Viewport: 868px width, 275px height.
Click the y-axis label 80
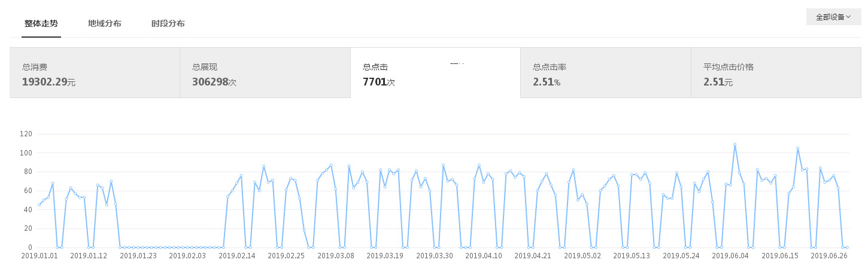click(27, 172)
